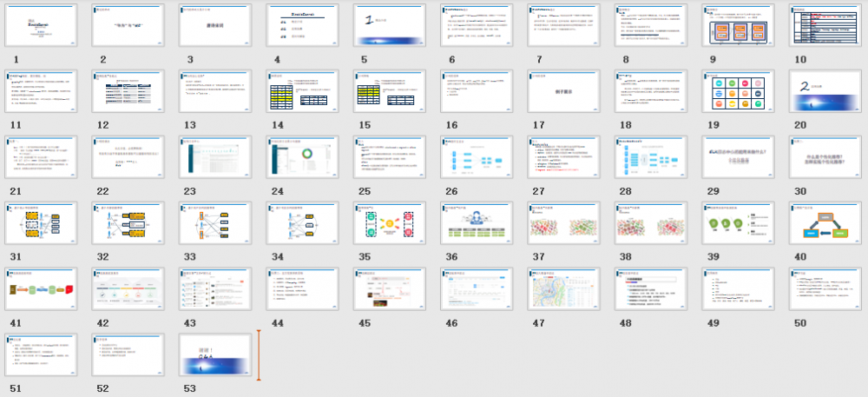Pick slide thumbnail numbered 36
Screen dimensions: 868x397
[477, 223]
